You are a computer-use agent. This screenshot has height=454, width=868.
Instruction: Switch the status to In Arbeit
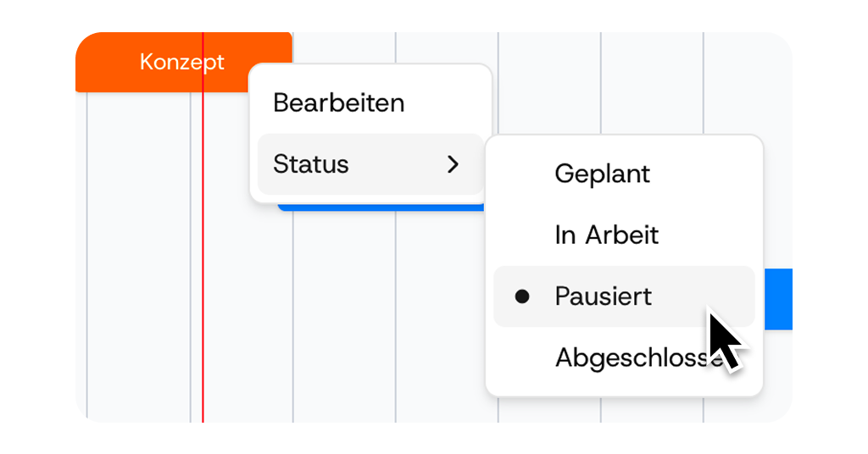606,235
